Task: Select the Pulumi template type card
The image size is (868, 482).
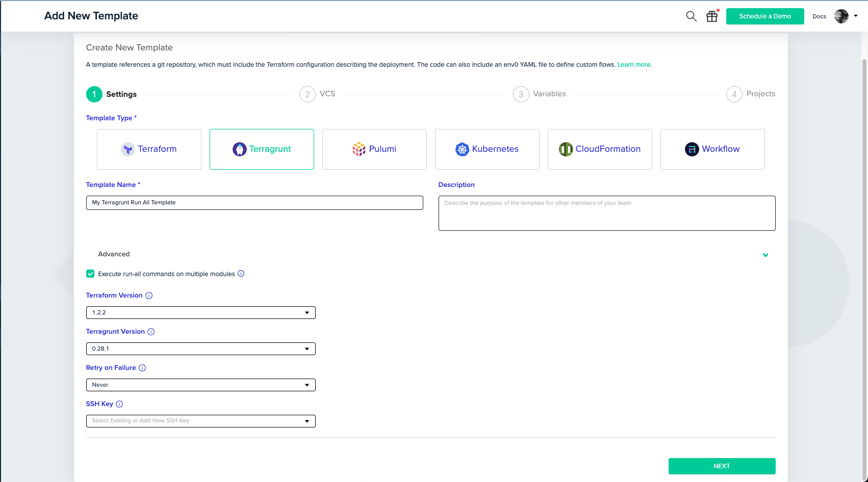Action: tap(374, 149)
